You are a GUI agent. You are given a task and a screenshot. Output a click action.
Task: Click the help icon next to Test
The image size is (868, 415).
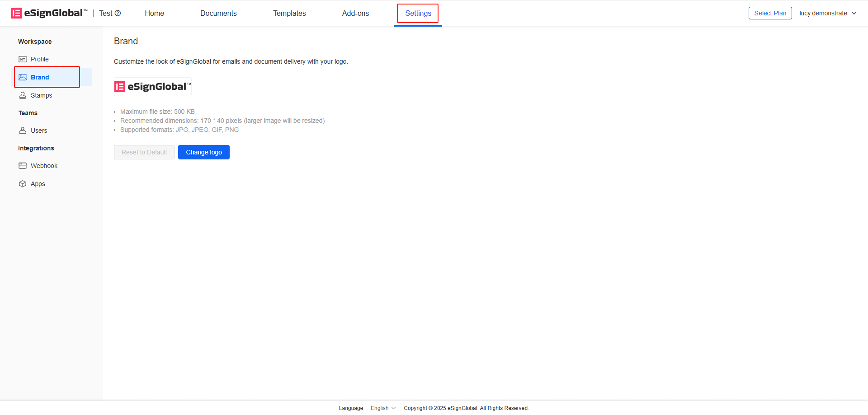pos(118,13)
